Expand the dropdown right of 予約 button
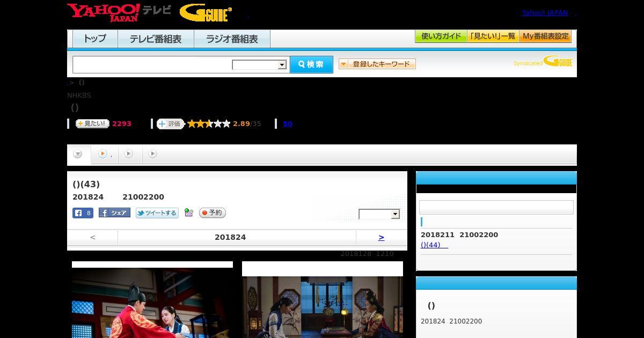The height and width of the screenshot is (338, 644). click(x=379, y=214)
